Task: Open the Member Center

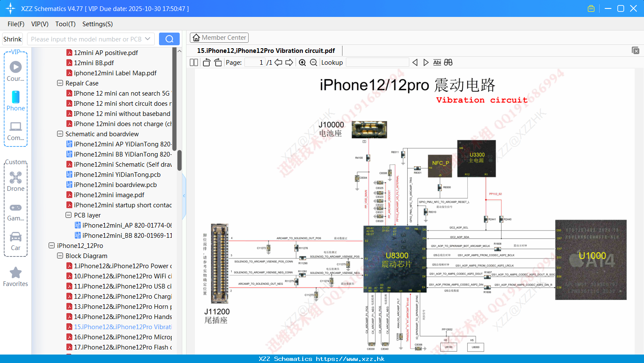Action: 219,38
